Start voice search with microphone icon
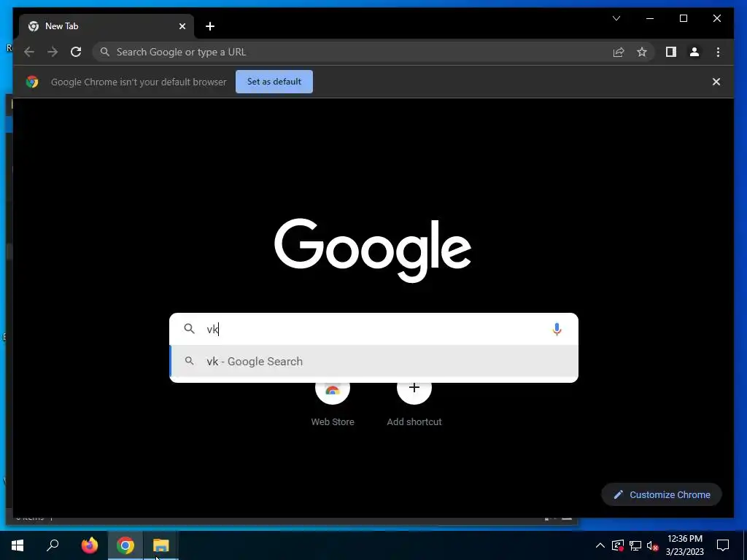Viewport: 747px width, 560px height. (557, 329)
